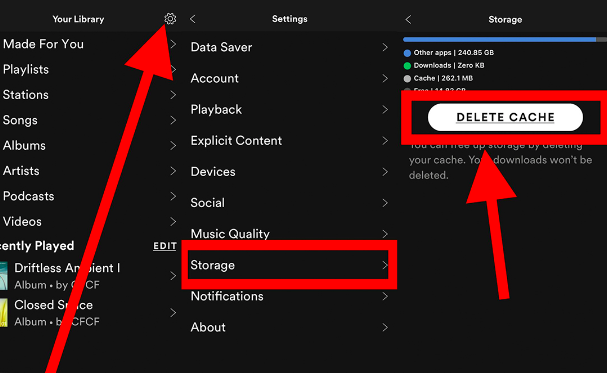Image resolution: width=607 pixels, height=373 pixels.
Task: Expand chevron beside Podcasts
Action: coord(173,196)
